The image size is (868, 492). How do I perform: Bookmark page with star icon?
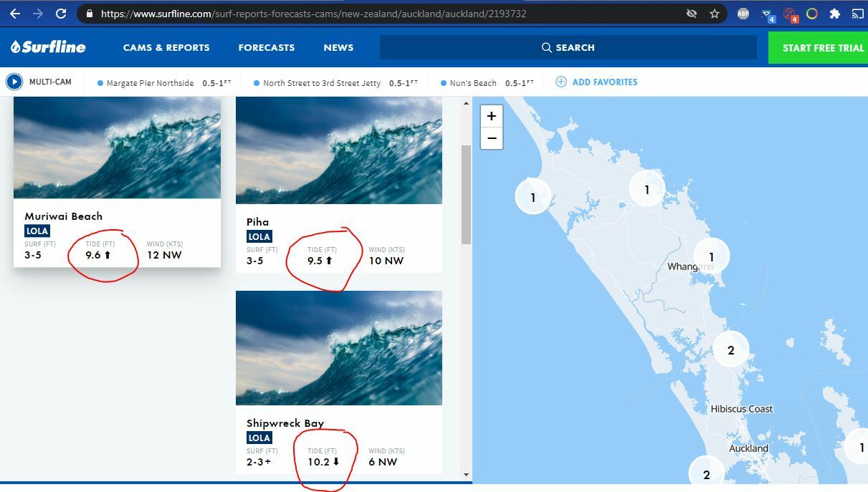(x=714, y=14)
